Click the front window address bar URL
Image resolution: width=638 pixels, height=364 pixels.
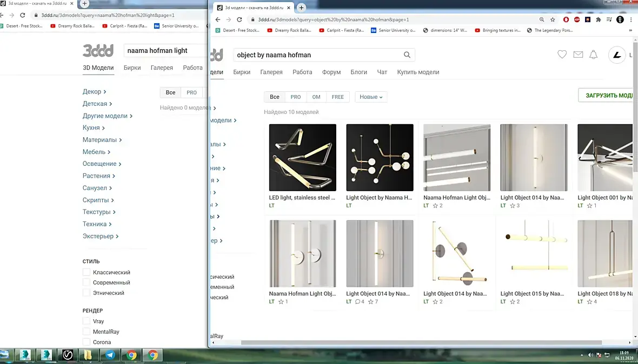coord(333,19)
